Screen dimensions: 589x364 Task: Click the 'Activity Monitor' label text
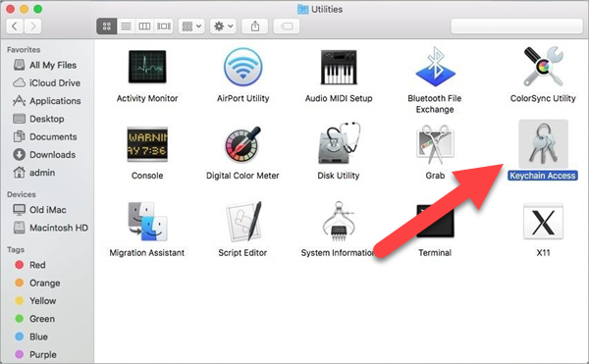tap(147, 98)
